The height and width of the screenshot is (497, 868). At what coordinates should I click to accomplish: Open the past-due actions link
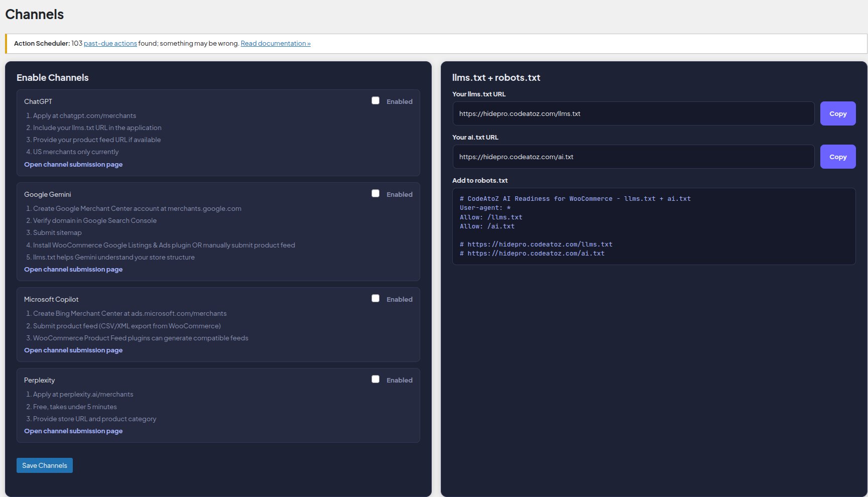(x=110, y=43)
